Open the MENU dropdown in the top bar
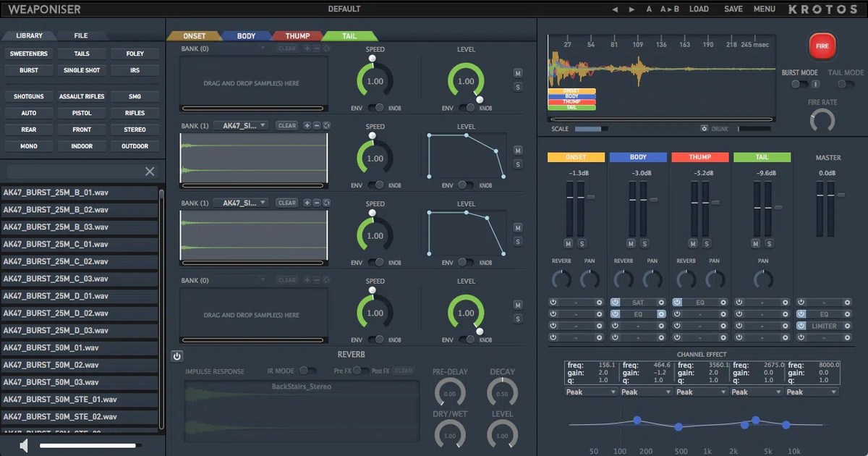The width and height of the screenshot is (868, 456). click(765, 9)
